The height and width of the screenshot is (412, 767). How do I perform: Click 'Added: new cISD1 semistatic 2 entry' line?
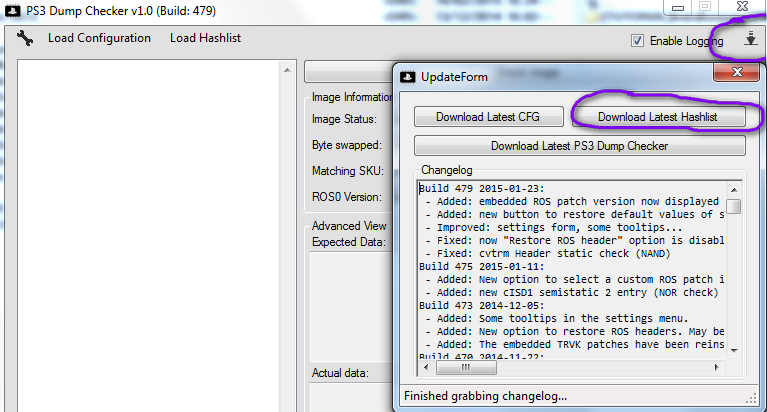(571, 293)
